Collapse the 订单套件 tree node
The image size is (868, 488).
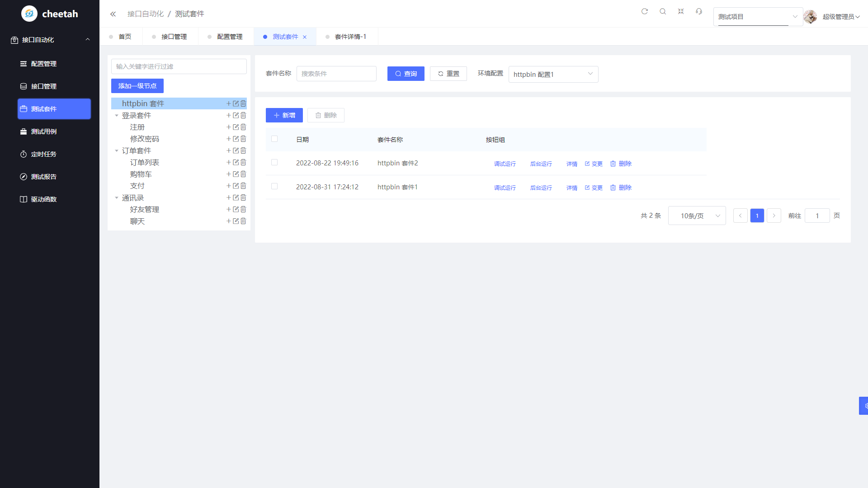coord(117,150)
